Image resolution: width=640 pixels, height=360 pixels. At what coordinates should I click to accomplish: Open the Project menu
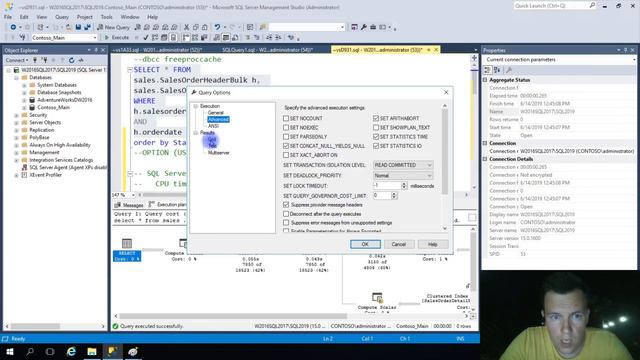coord(84,17)
